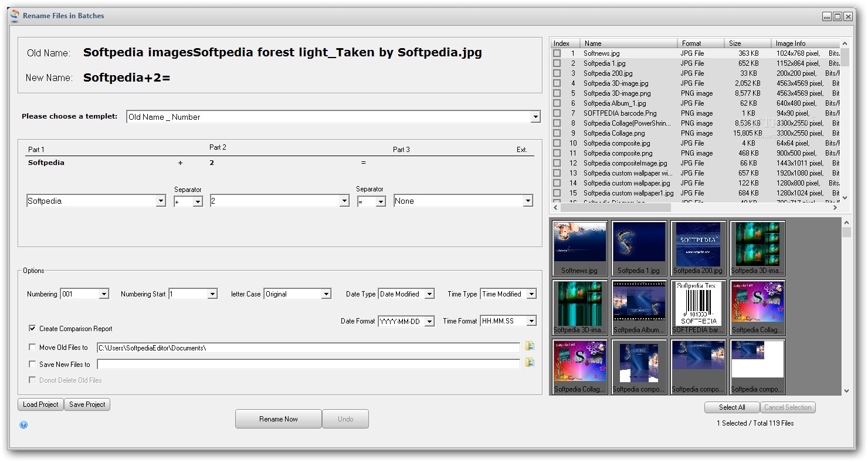Viewport: 868px width, 462px height.
Task: Open the second Separator dropdown with equals
Action: pos(371,201)
